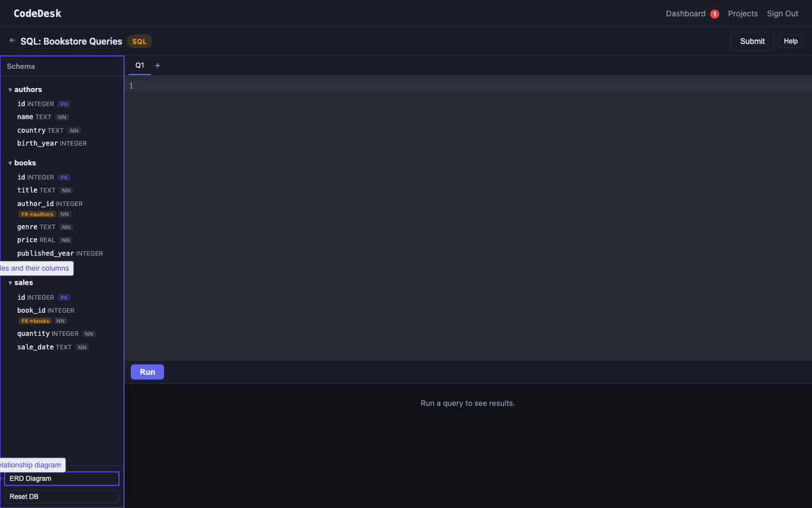Screen dimensions: 812x508
Task: Open a new query tab with the plus icon
Action: (x=158, y=65)
